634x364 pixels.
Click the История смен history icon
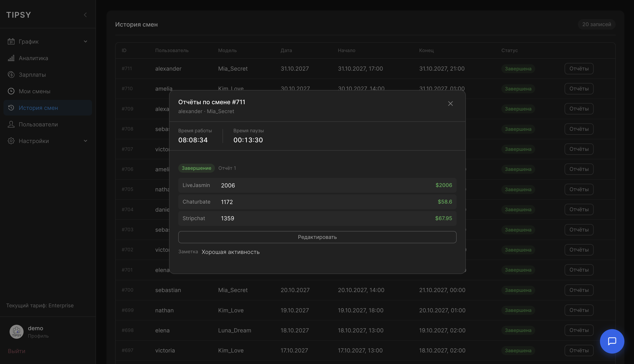click(11, 108)
